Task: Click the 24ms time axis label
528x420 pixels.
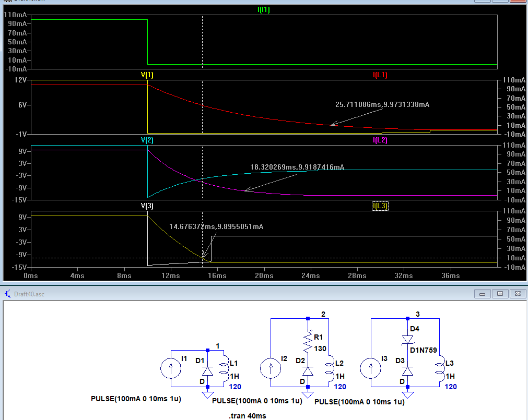Action: point(310,275)
